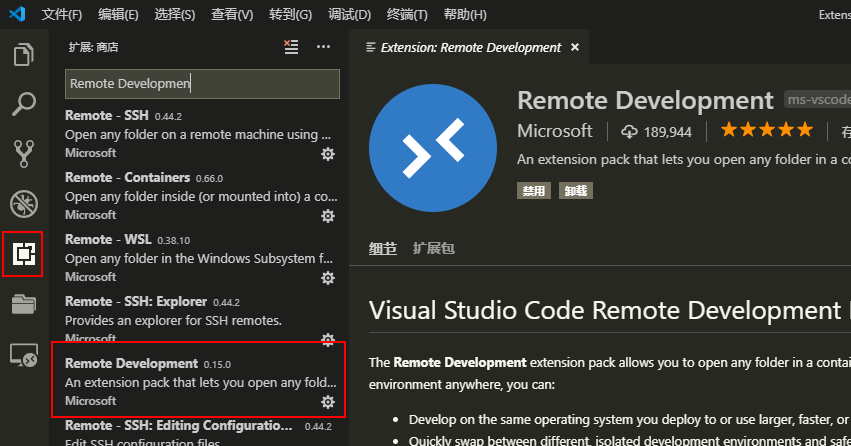This screenshot has width=851, height=446.
Task: Open gear menu for Remote Development extension
Action: [328, 402]
